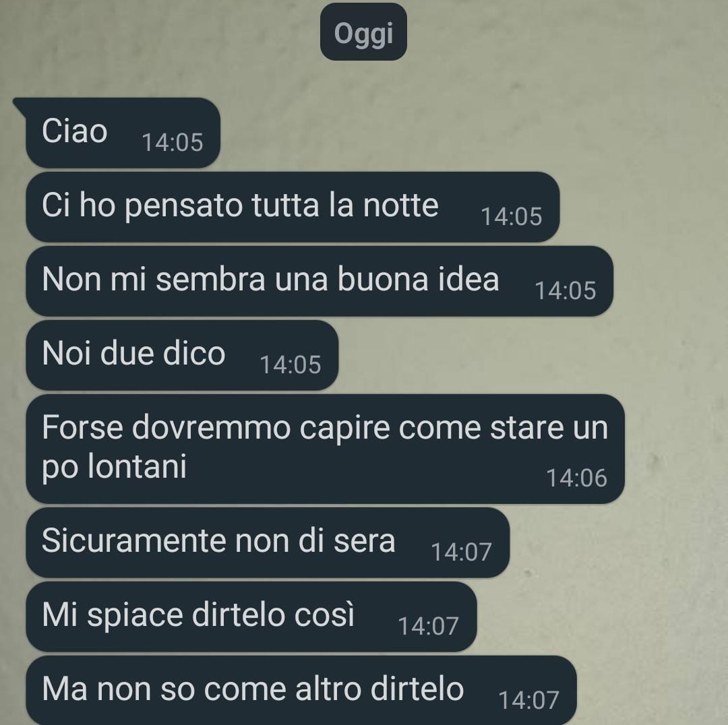The width and height of the screenshot is (728, 725).
Task: Select the 'Non mi sembra una buona idea' message
Action: tap(320, 281)
